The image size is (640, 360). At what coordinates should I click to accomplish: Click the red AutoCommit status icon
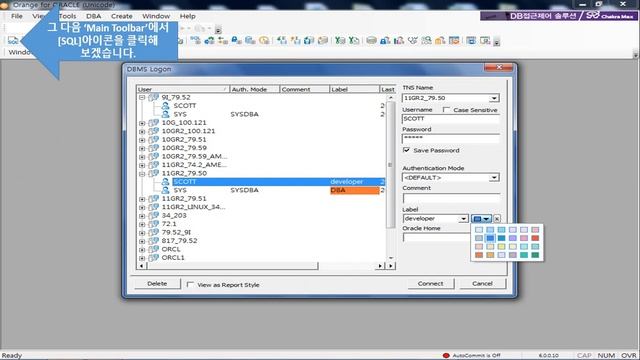(446, 355)
